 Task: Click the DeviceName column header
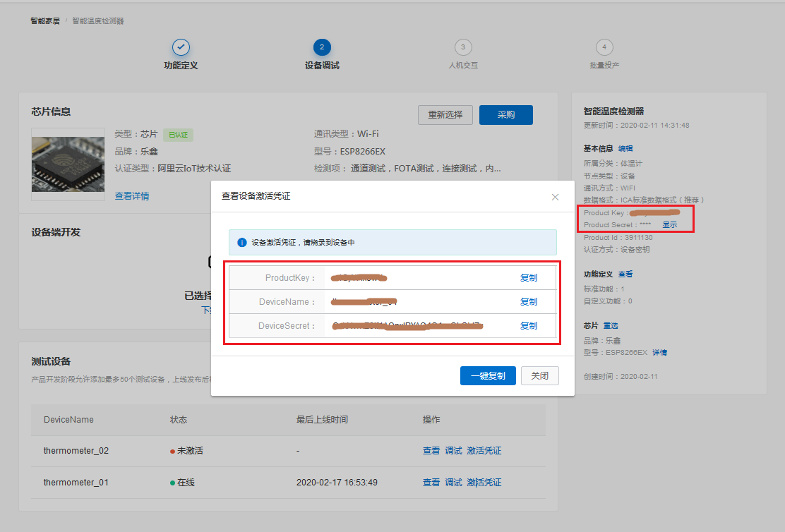68,420
